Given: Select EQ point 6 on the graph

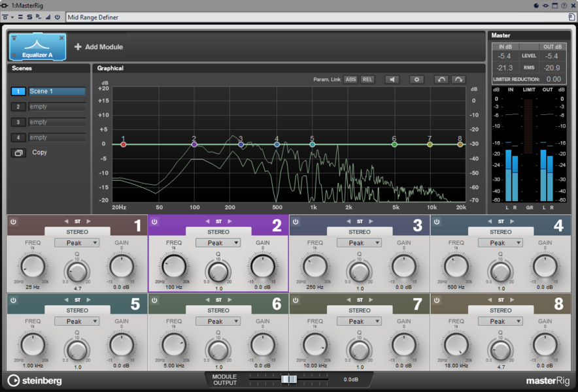Looking at the screenshot, I should point(394,144).
